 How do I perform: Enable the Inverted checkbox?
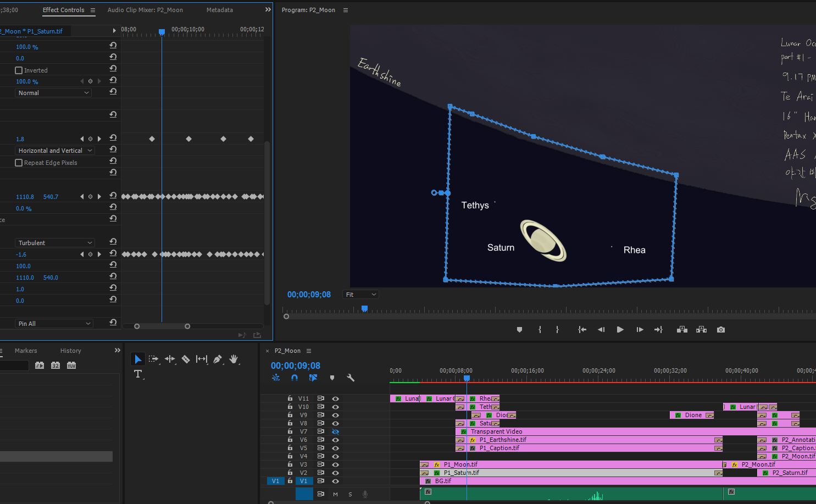pyautogui.click(x=19, y=70)
